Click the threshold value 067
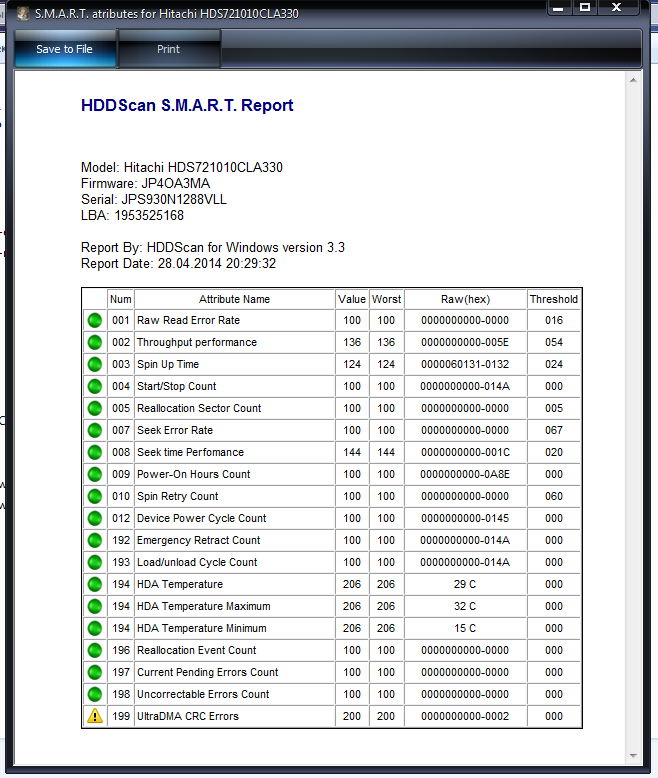 pyautogui.click(x=554, y=430)
